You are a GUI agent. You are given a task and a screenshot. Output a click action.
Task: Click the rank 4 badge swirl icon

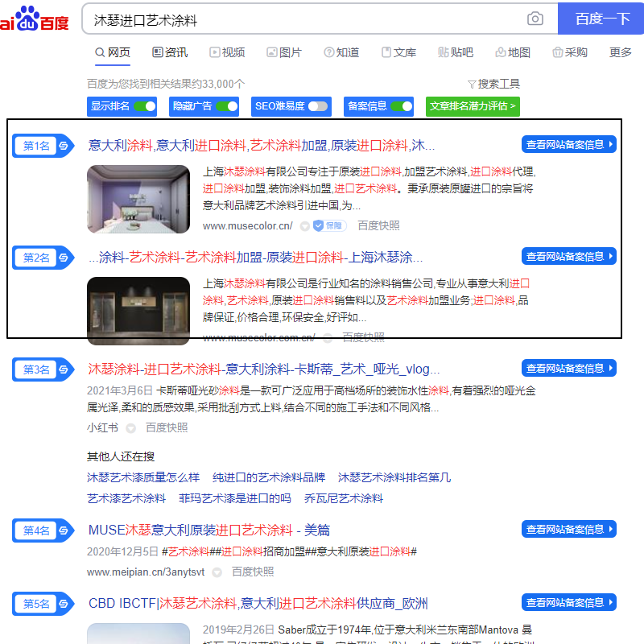tap(64, 530)
